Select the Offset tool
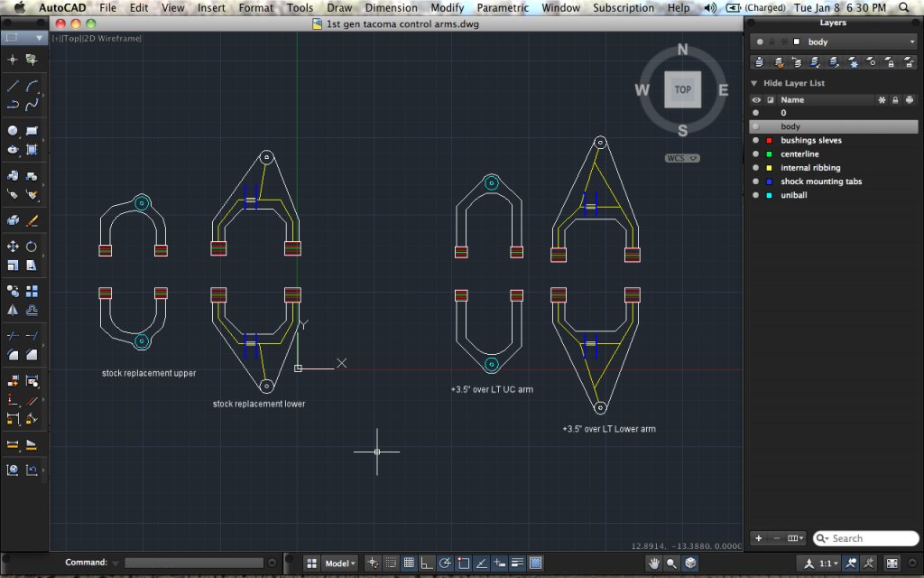Screen dimensions: 924x578 point(32,310)
